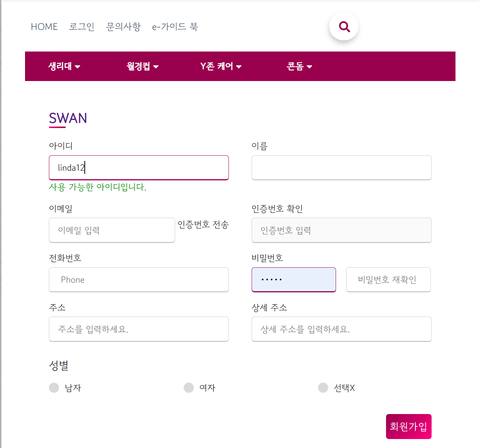479x448 pixels.
Task: Click the filled 비밀번호 password field
Action: 294,280
